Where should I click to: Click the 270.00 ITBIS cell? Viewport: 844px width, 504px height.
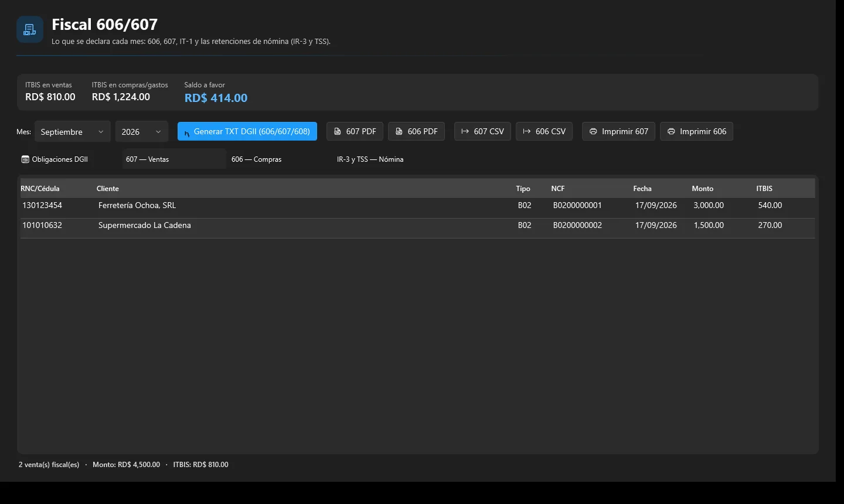(770, 226)
